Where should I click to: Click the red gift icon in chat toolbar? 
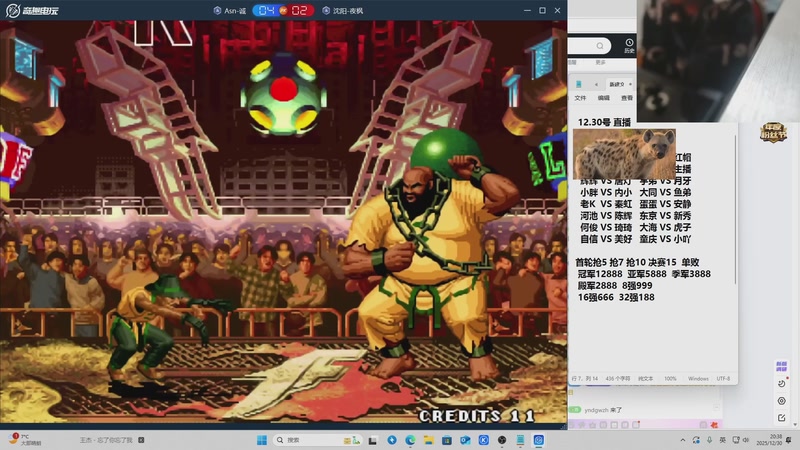[714, 424]
